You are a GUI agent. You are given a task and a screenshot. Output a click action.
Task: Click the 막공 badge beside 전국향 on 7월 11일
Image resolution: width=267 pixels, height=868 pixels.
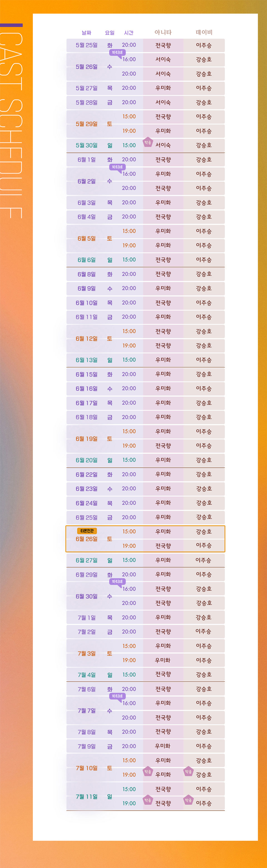[148, 800]
